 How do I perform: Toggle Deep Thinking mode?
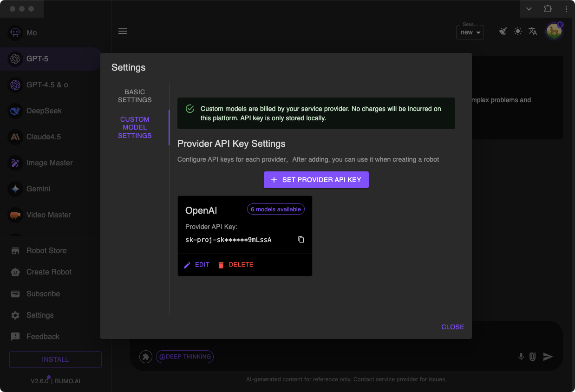[x=185, y=357]
